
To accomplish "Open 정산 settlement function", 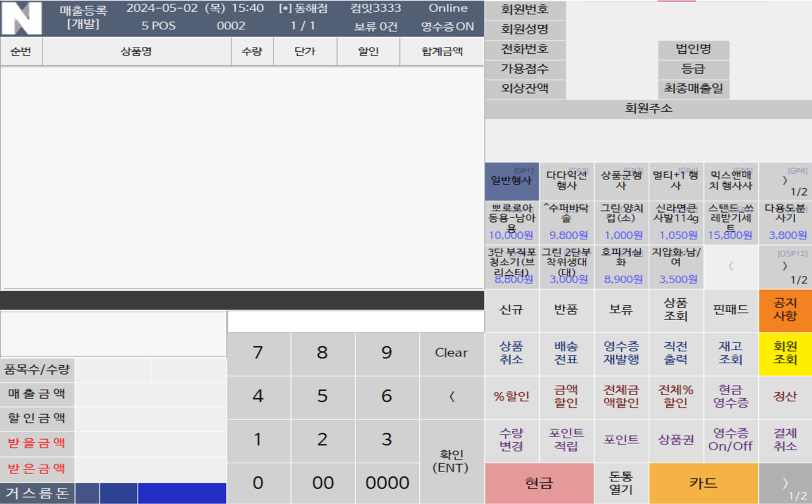I will tap(785, 397).
